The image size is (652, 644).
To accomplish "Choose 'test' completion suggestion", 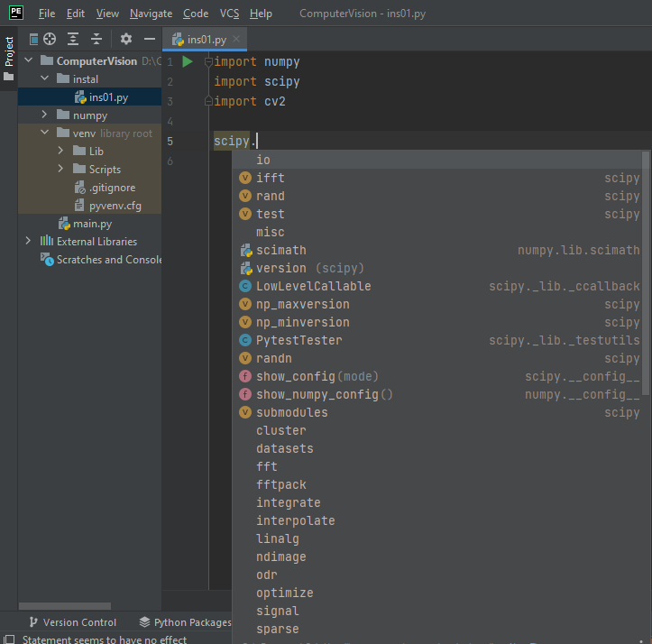I will pyautogui.click(x=436, y=214).
